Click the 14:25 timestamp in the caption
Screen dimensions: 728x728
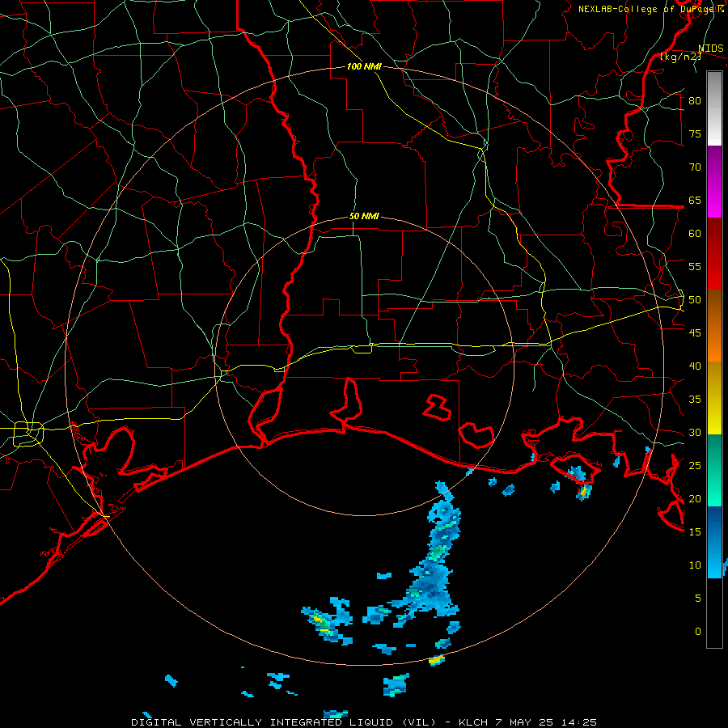(x=578, y=722)
